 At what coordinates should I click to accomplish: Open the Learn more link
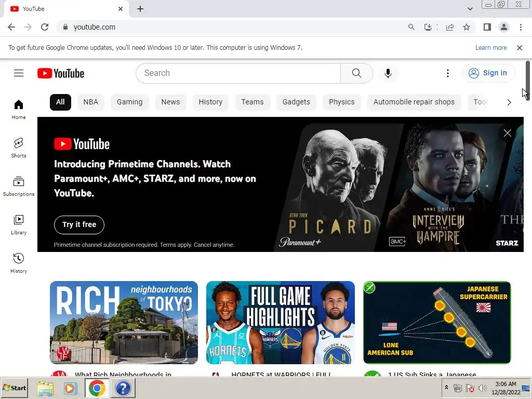click(x=490, y=48)
